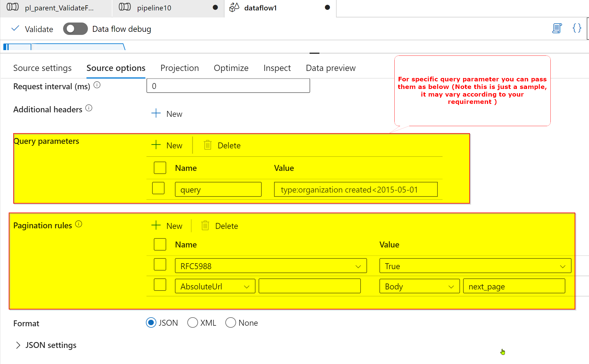The height and width of the screenshot is (364, 589).
Task: Click the trash icon beside Delete in Query parameters
Action: pos(208,145)
